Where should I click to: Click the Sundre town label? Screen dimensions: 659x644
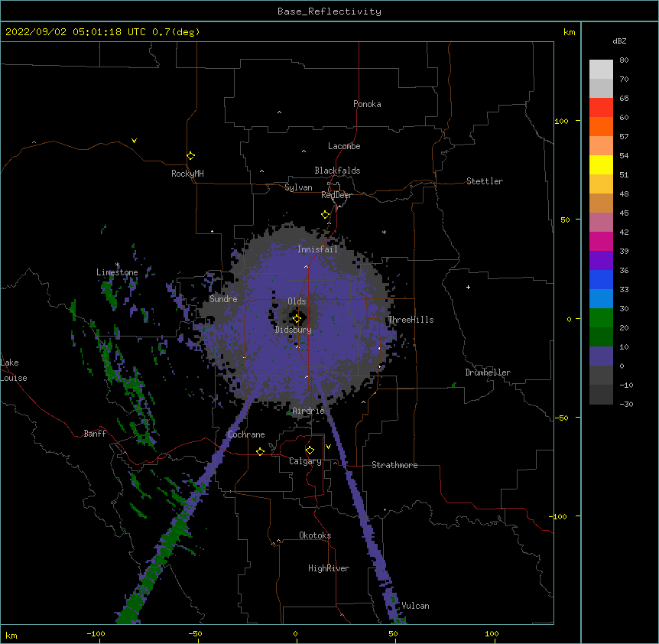223,299
